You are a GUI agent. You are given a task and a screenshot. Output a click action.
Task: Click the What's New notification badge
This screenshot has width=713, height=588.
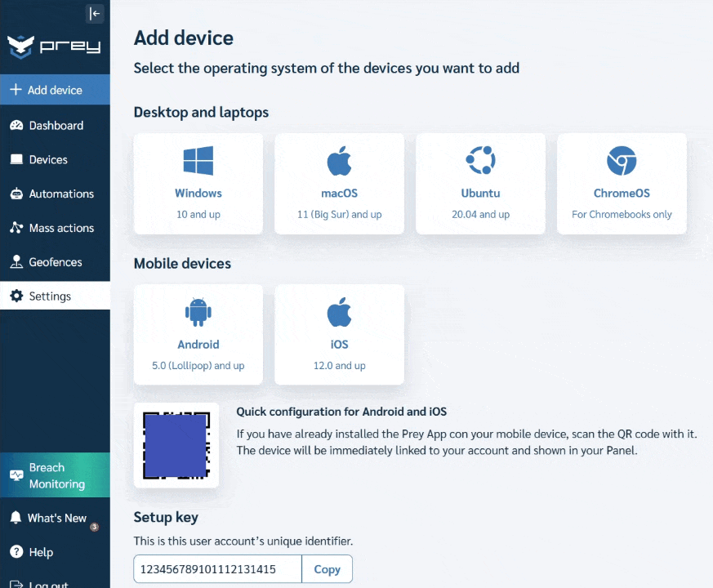click(x=95, y=527)
